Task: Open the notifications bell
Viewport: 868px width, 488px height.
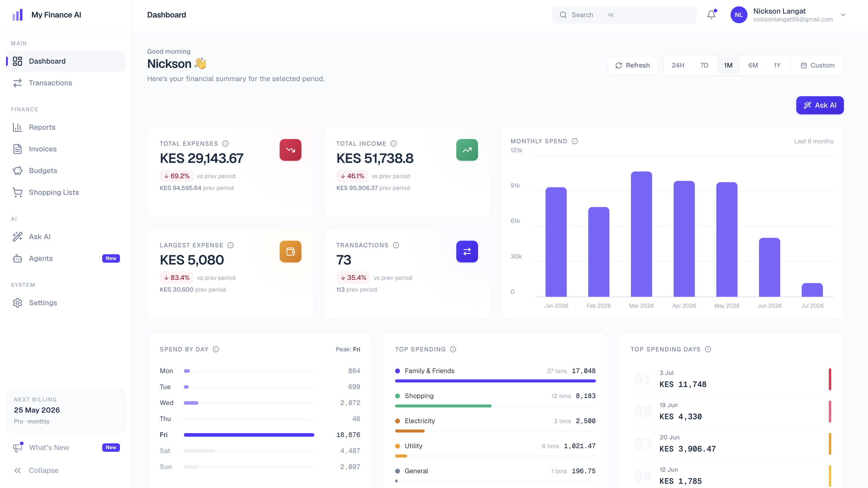Action: pos(711,15)
